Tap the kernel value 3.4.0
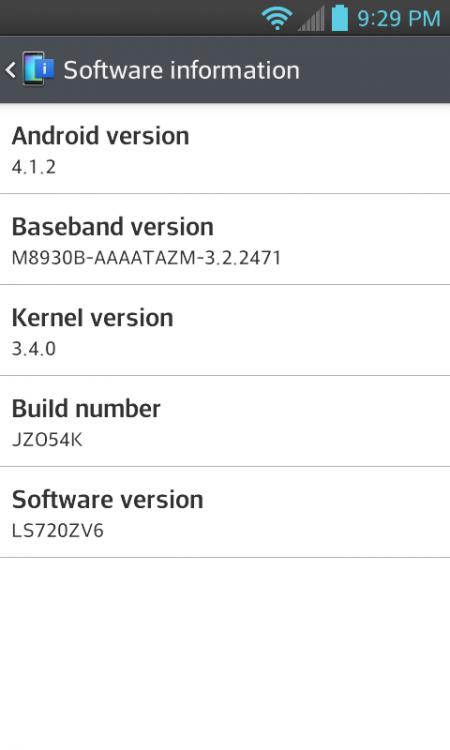Image resolution: width=450 pixels, height=750 pixels. pos(33,349)
